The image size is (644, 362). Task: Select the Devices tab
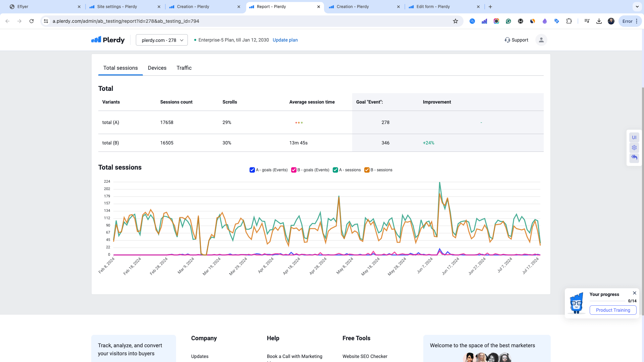[x=157, y=68]
